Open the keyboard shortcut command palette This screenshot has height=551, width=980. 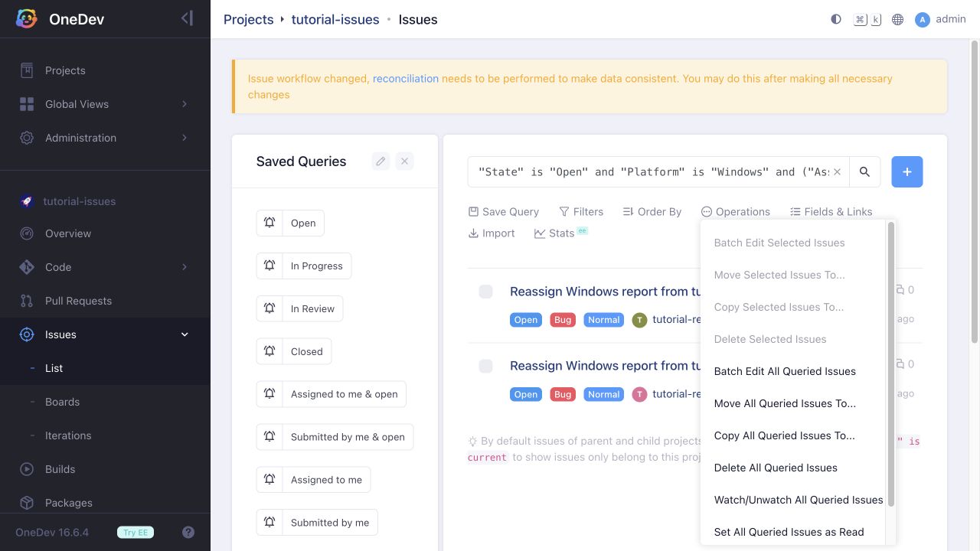coord(867,19)
